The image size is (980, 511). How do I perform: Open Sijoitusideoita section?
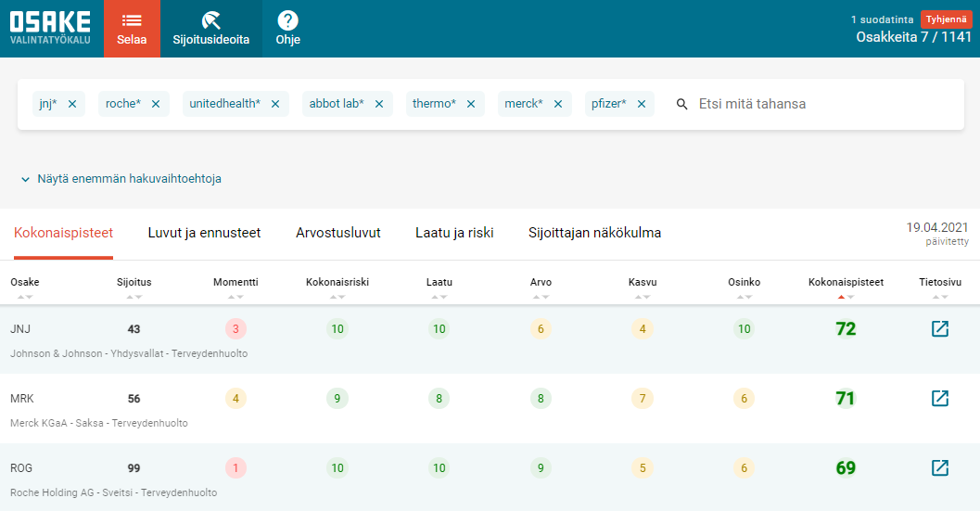click(x=211, y=29)
